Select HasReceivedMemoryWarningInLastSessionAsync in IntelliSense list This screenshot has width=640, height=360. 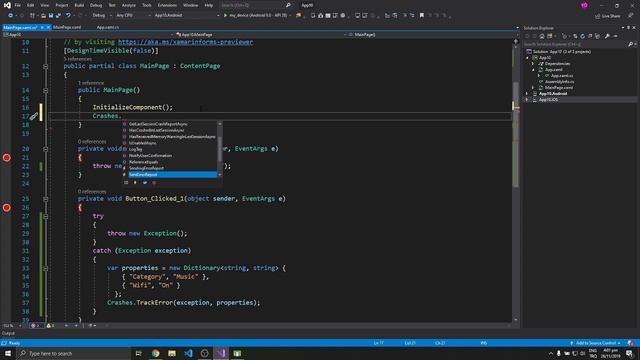point(171,137)
